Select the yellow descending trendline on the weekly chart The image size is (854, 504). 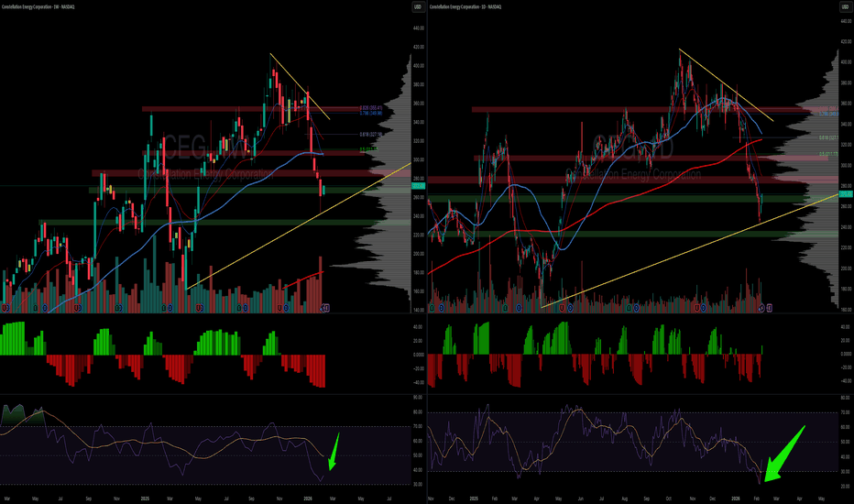tap(300, 86)
